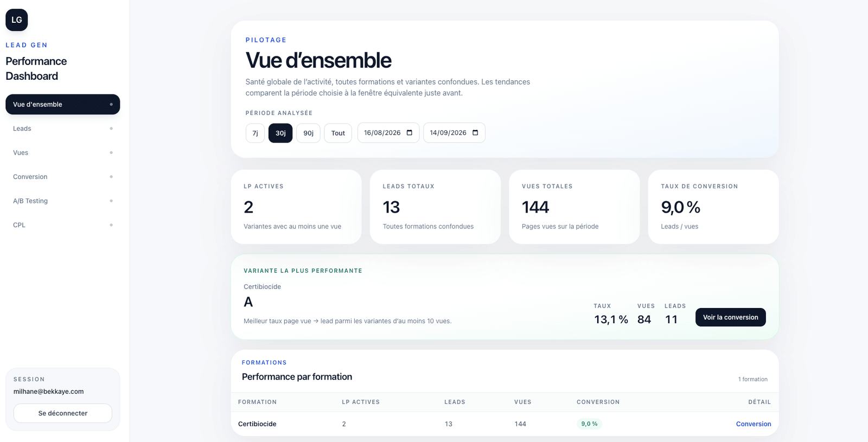Click the Certibiocide formation name in table
Image resolution: width=868 pixels, height=442 pixels.
[x=257, y=424]
